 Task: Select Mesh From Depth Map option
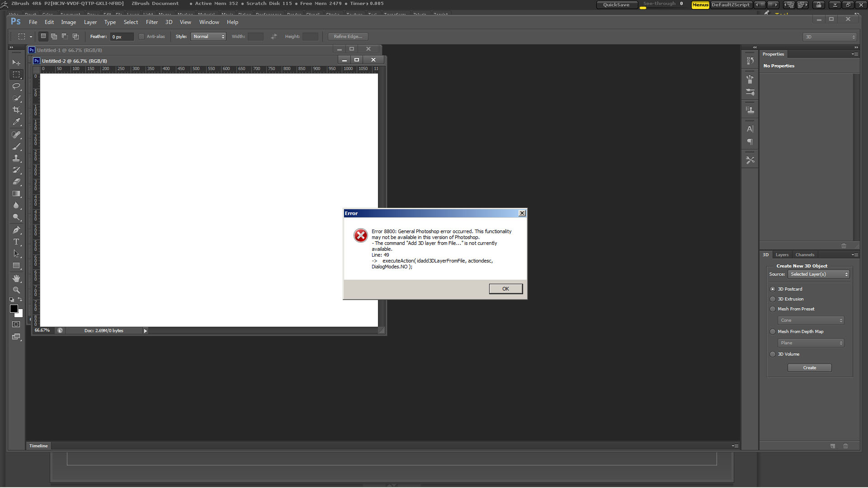click(773, 332)
